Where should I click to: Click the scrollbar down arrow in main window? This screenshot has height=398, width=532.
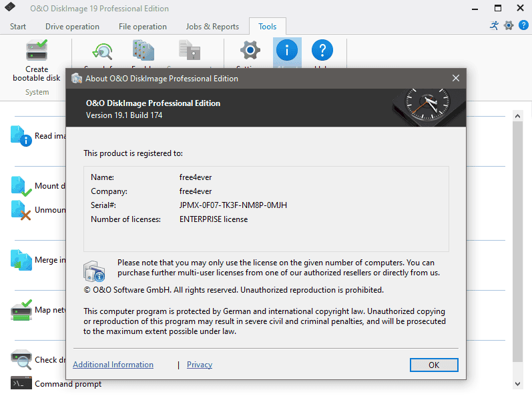tap(517, 384)
